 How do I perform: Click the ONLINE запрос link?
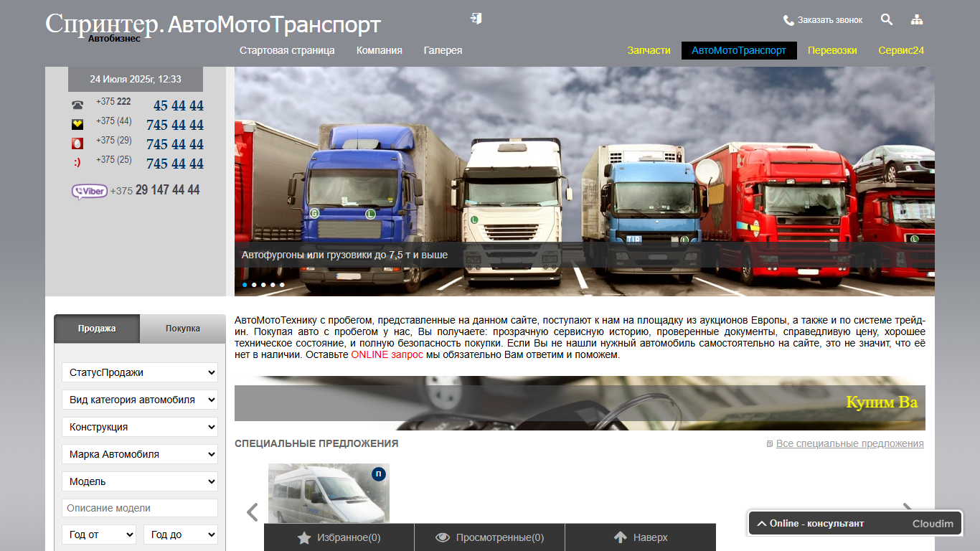pyautogui.click(x=387, y=354)
